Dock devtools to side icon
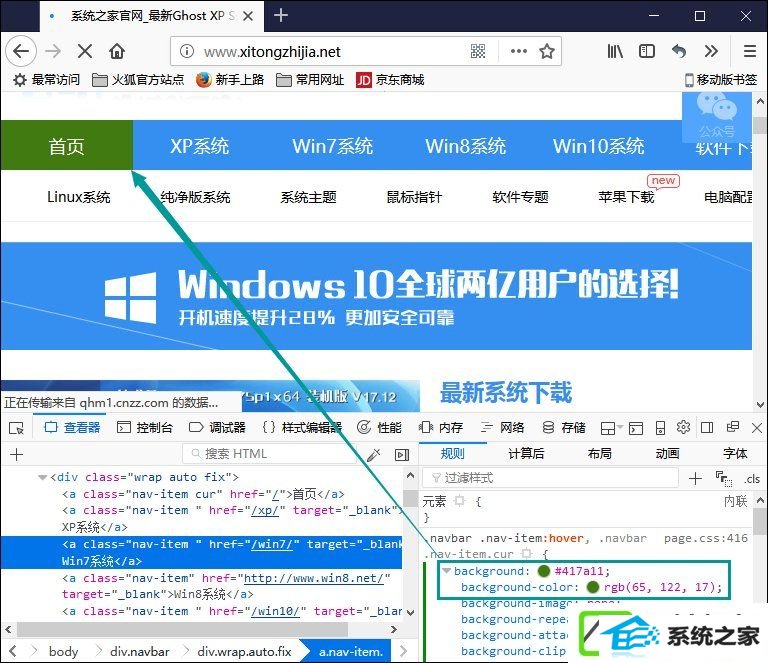Screen dimensions: 768x663 click(x=707, y=428)
